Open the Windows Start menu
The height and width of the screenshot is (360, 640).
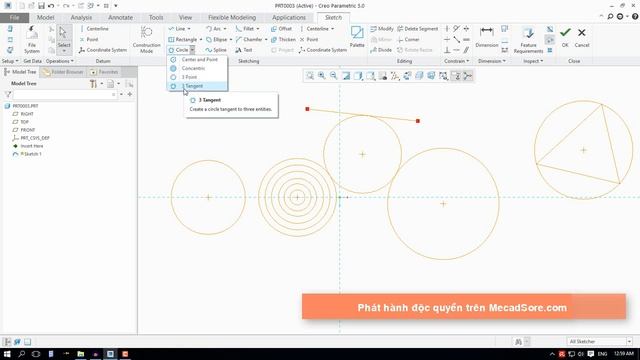7,354
